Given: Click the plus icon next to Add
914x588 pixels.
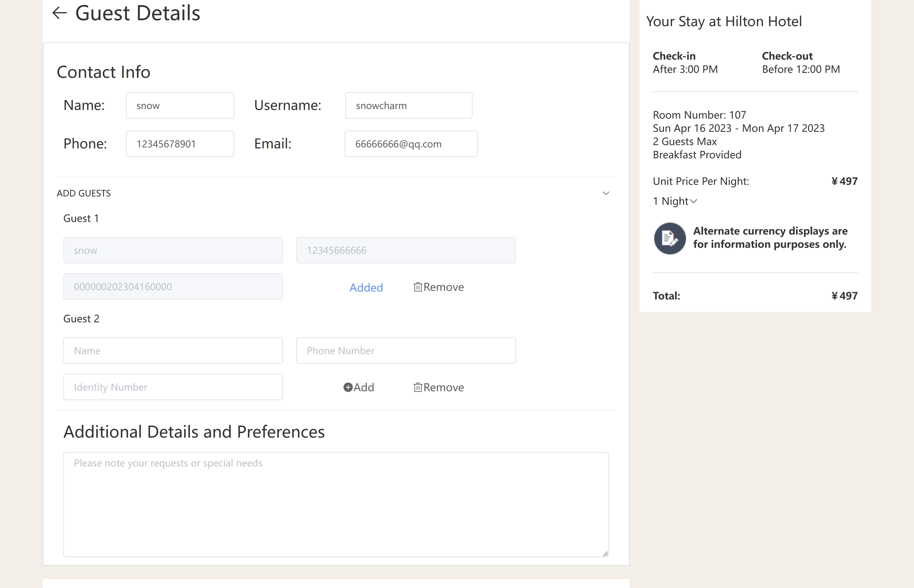Looking at the screenshot, I should pos(348,388).
